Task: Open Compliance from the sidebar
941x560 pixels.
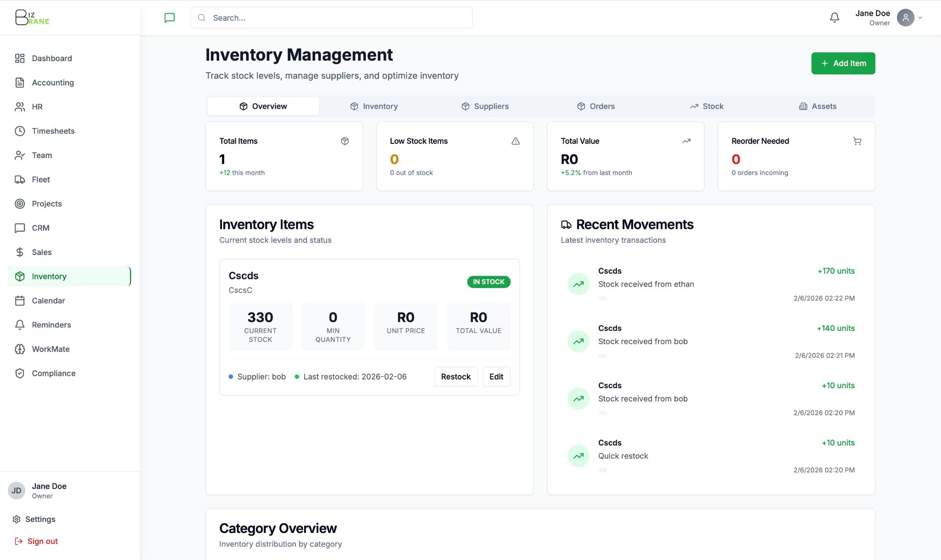Action: (53, 373)
